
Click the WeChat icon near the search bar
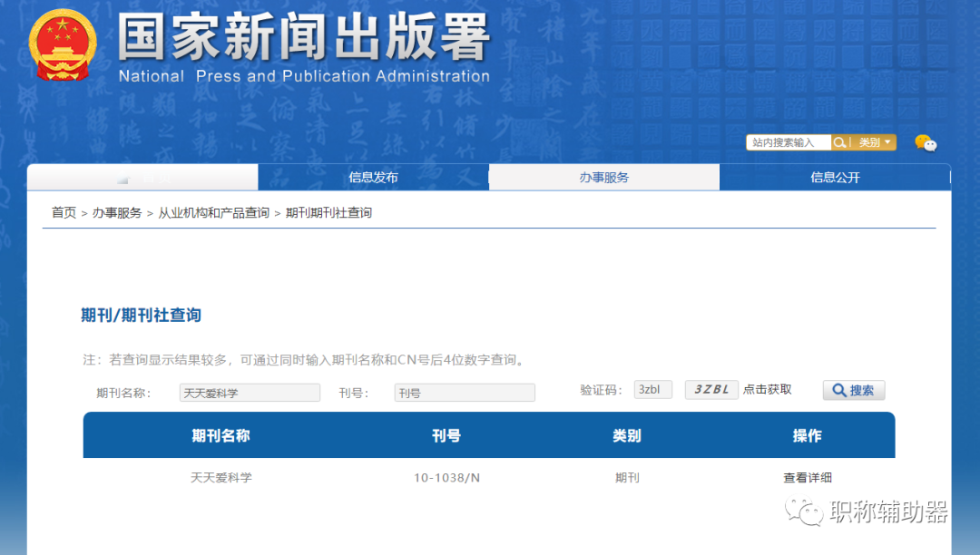[925, 143]
